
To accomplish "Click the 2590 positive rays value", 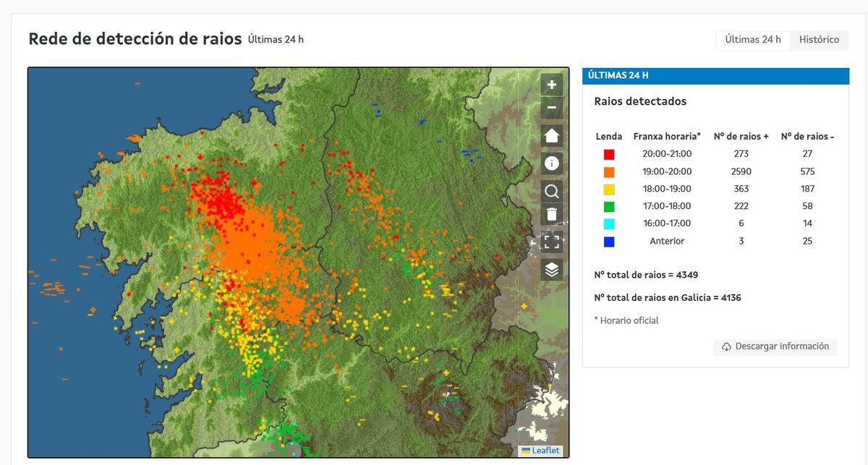I will coord(741,171).
